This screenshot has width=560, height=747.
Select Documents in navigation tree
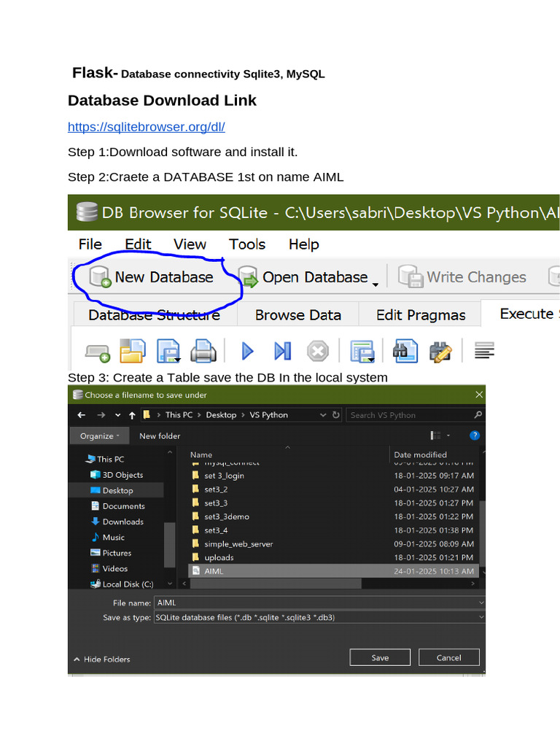tap(117, 506)
